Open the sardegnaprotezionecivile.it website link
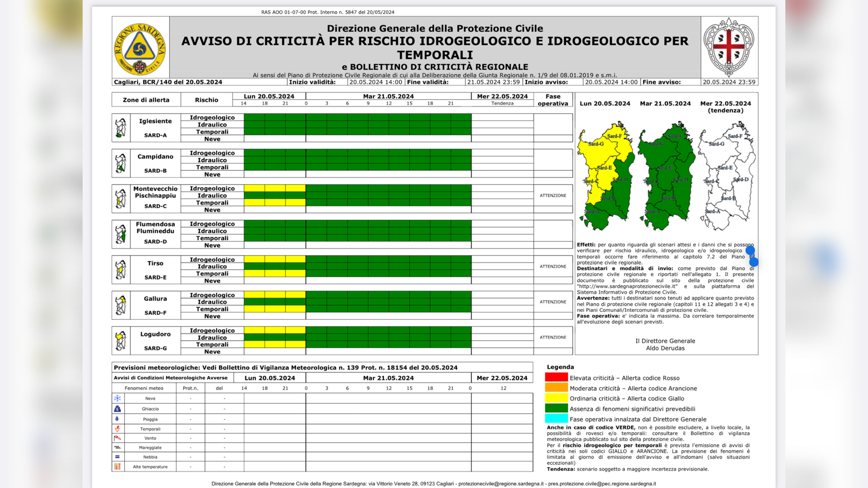Viewport: 868px width, 488px height. tap(627, 286)
